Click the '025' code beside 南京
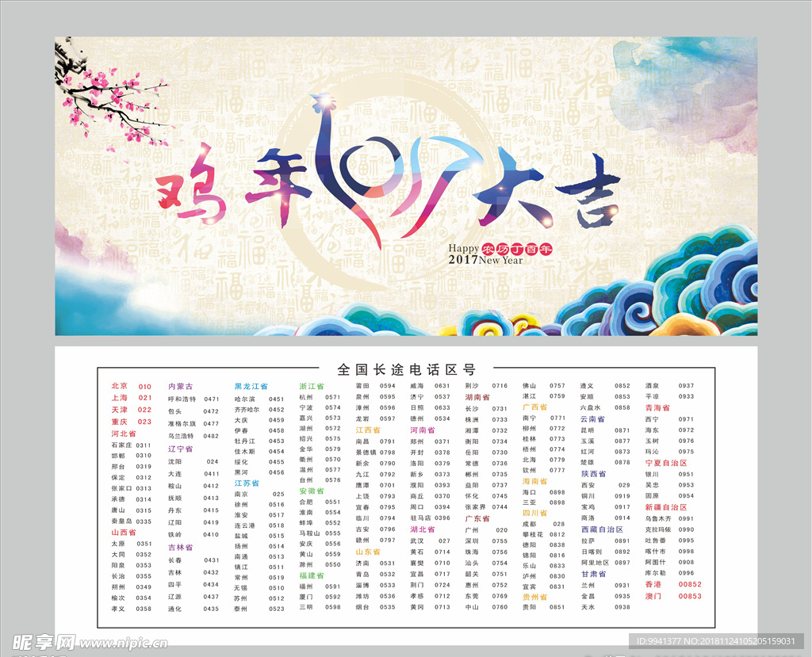Viewport: 812px width, 657px height. pyautogui.click(x=278, y=494)
